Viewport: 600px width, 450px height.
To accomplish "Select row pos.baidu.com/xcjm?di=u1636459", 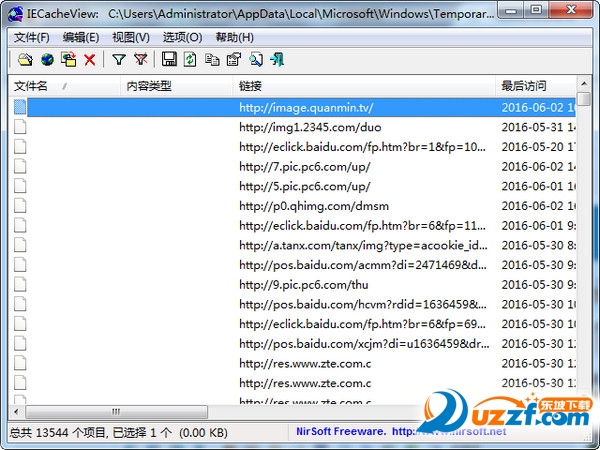I will tap(292, 344).
